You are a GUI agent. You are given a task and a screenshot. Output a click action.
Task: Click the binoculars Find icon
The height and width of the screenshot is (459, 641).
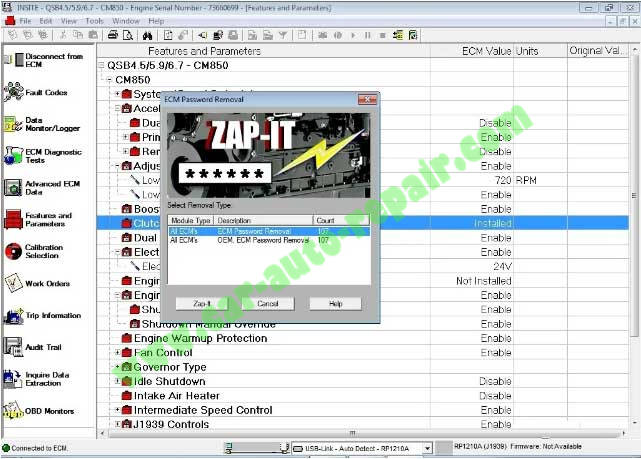click(x=148, y=36)
